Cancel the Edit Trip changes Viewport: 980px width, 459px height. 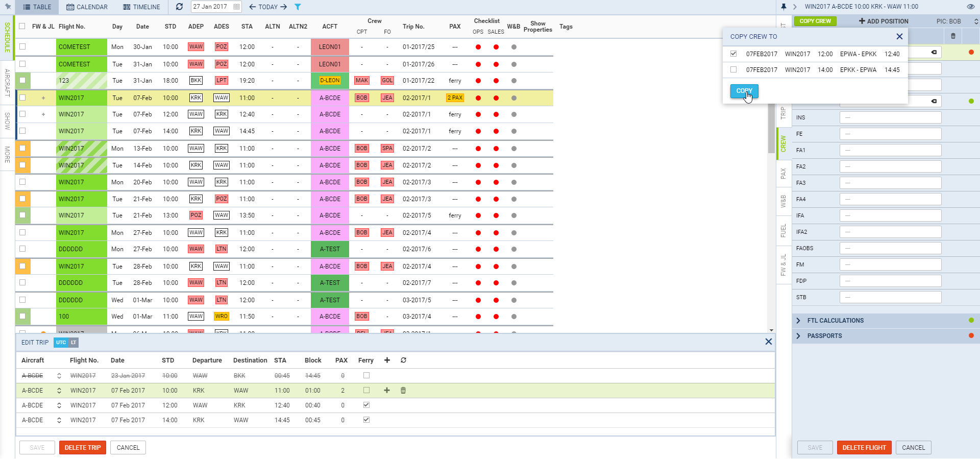[x=128, y=448]
